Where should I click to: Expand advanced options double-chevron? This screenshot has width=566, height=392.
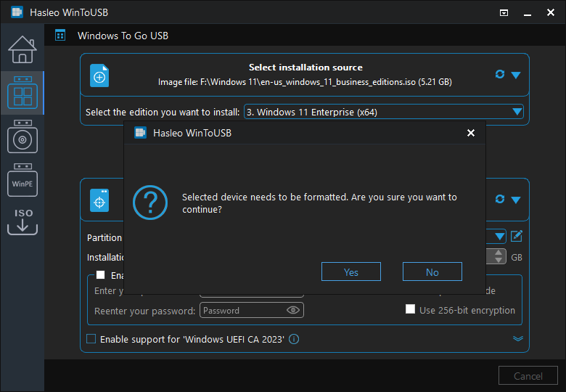[517, 338]
